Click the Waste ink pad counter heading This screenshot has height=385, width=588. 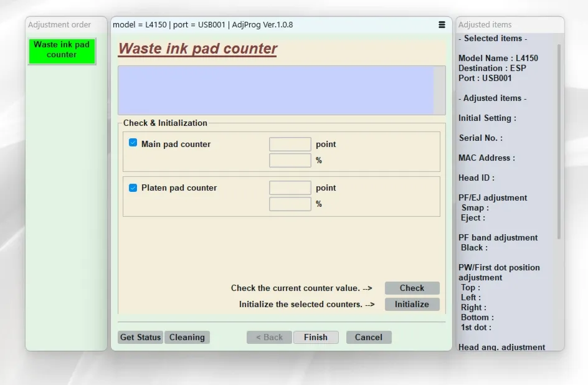coord(197,49)
